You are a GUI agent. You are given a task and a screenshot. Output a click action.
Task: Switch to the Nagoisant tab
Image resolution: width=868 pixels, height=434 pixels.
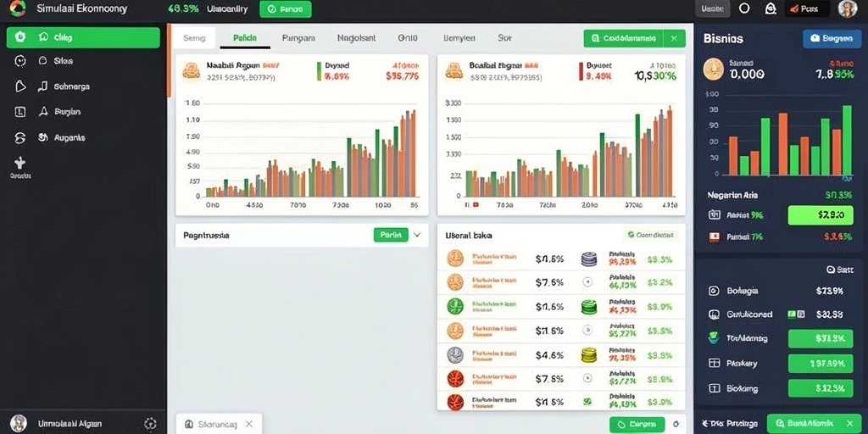(x=357, y=38)
